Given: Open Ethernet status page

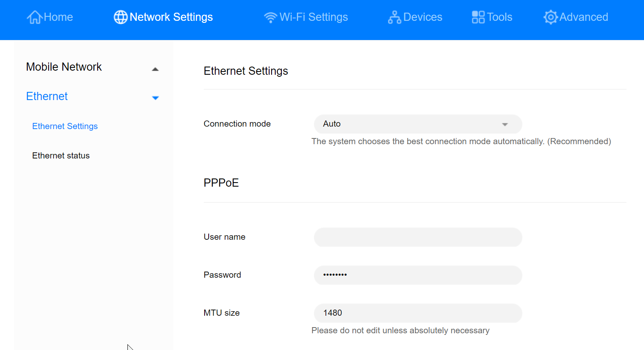Looking at the screenshot, I should [61, 156].
